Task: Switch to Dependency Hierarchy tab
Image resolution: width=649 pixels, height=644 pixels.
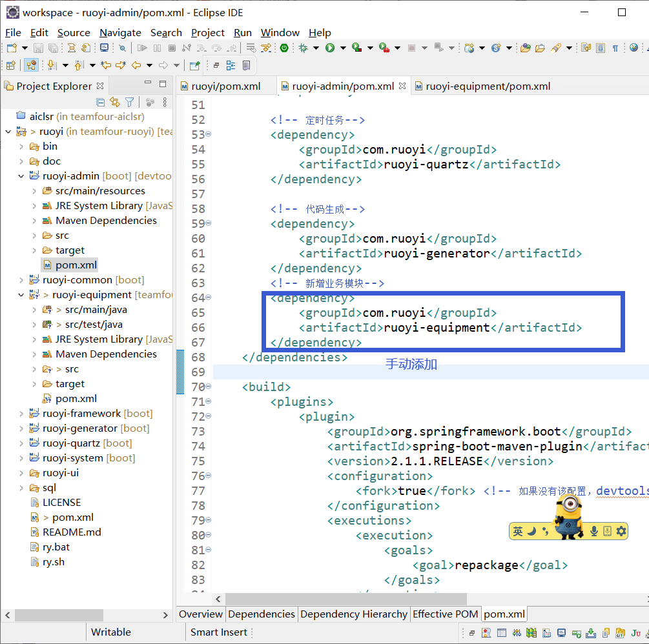Action: (x=353, y=614)
